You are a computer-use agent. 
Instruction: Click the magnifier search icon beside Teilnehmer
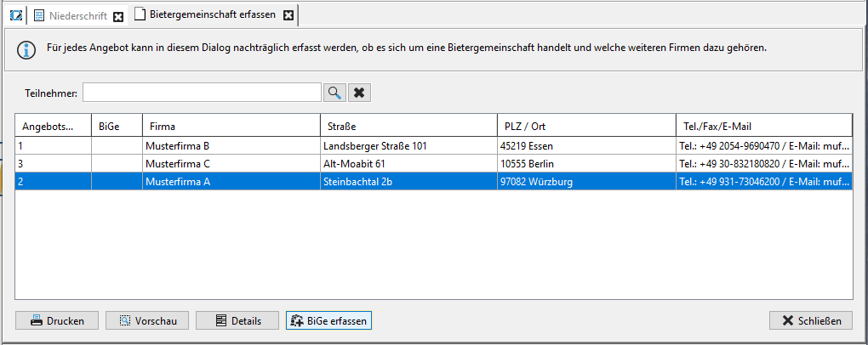point(335,93)
